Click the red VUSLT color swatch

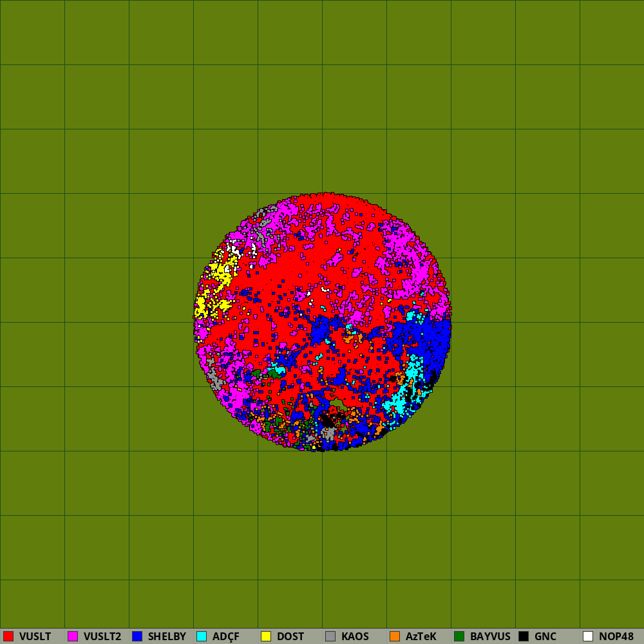click(x=8, y=636)
